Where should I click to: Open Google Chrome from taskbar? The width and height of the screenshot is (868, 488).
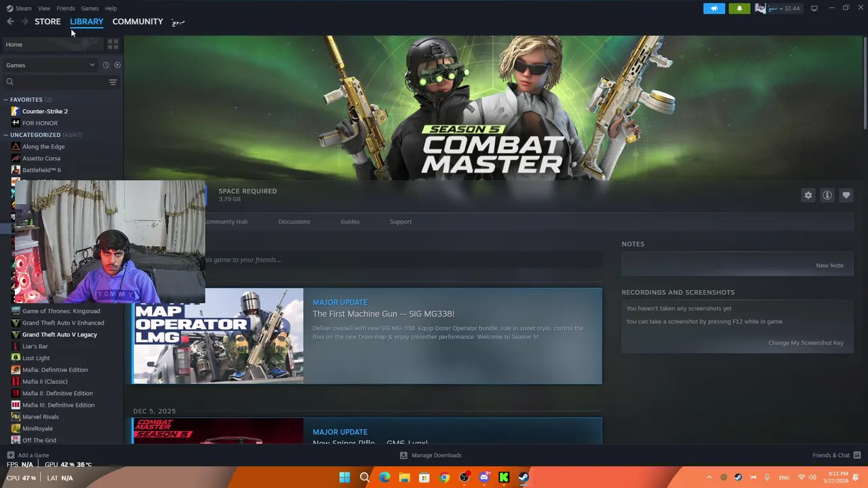[444, 478]
